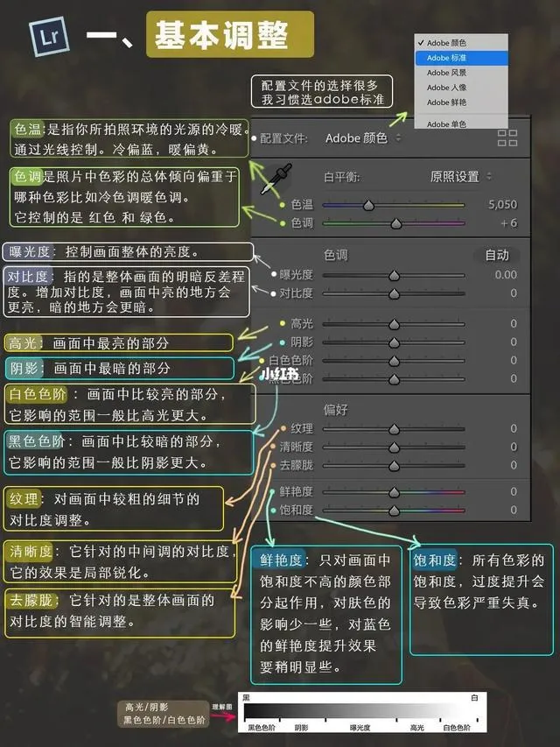
Task: Click the 曝光度 value 0.00 field
Action: pyautogui.click(x=506, y=274)
